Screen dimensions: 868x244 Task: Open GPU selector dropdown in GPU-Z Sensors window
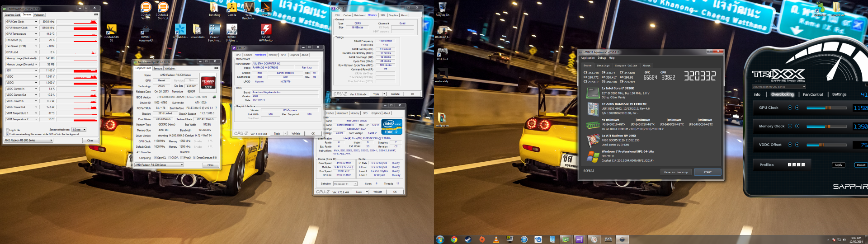pos(28,141)
